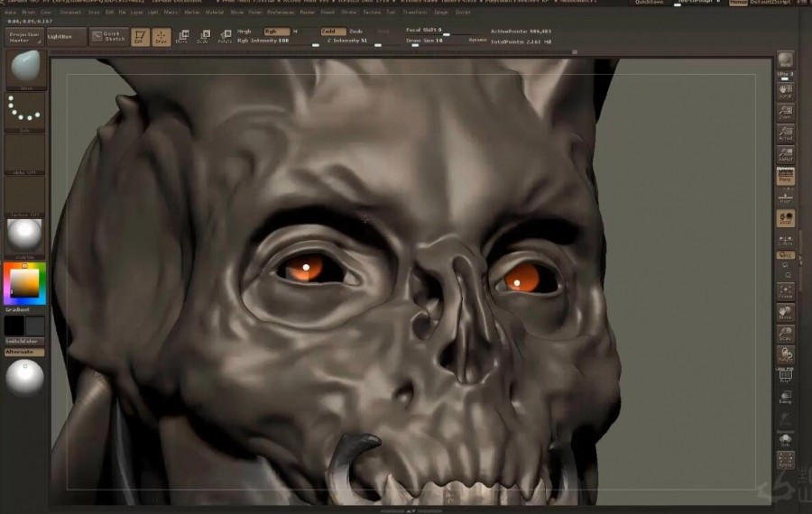This screenshot has width=812, height=514.
Task: Toggle the Local transformations icon
Action: pyautogui.click(x=786, y=218)
